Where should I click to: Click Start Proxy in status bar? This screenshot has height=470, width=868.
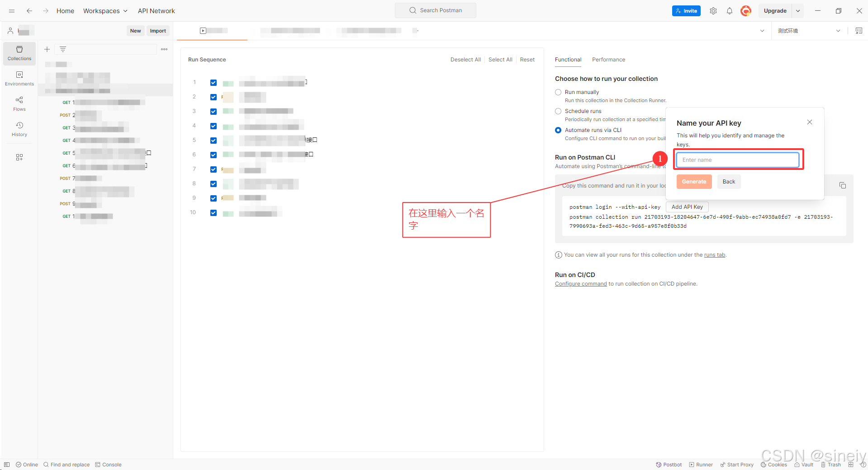tap(737, 465)
